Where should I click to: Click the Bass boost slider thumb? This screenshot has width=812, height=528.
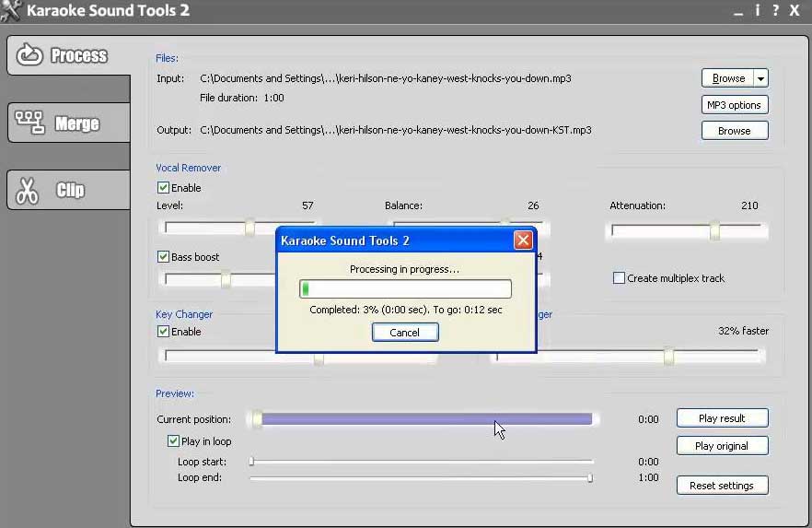coord(226,280)
